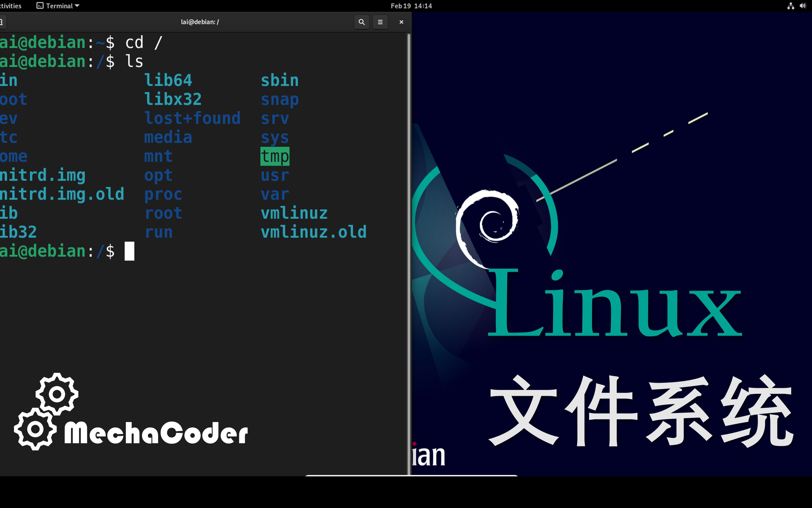The height and width of the screenshot is (508, 812).
Task: Click the Terminal app icon in top bar
Action: coord(40,6)
